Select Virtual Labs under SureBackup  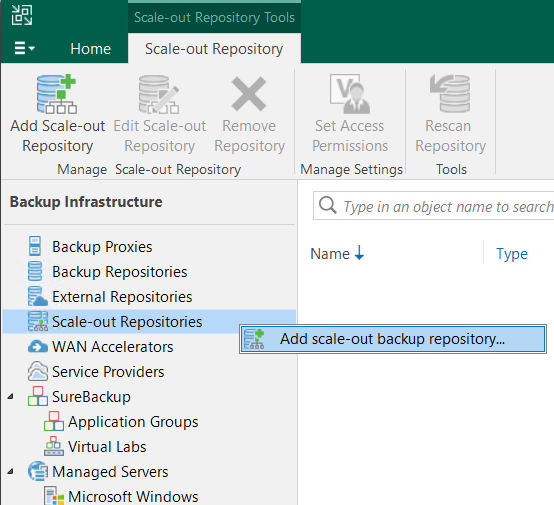(x=107, y=447)
